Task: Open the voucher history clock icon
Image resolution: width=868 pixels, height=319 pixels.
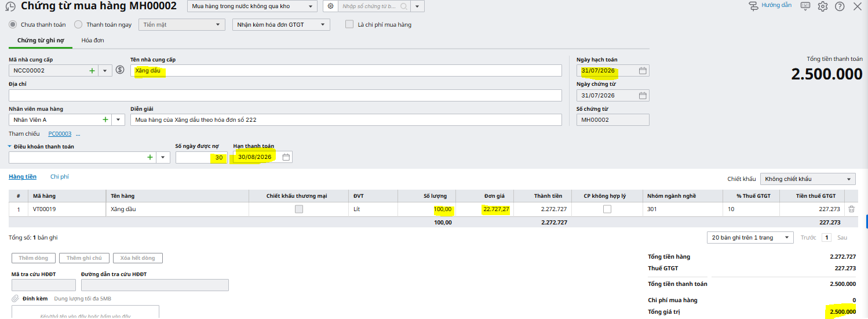Action: pos(10,7)
